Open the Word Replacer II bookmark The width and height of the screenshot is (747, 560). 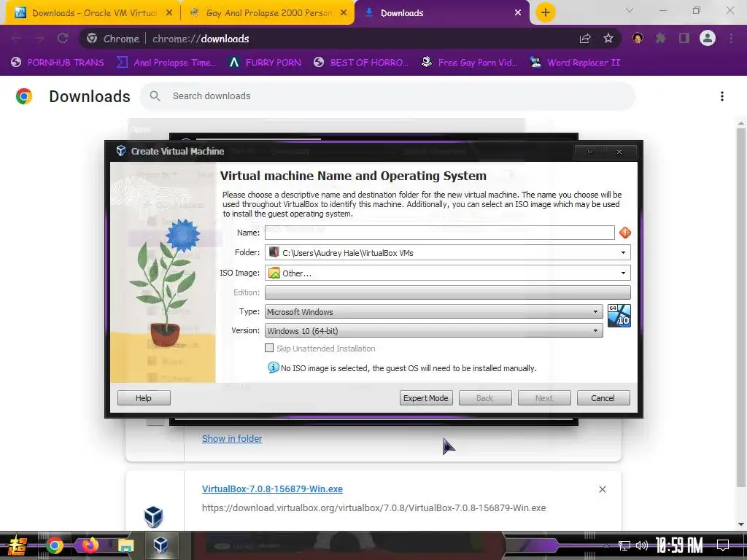click(576, 63)
